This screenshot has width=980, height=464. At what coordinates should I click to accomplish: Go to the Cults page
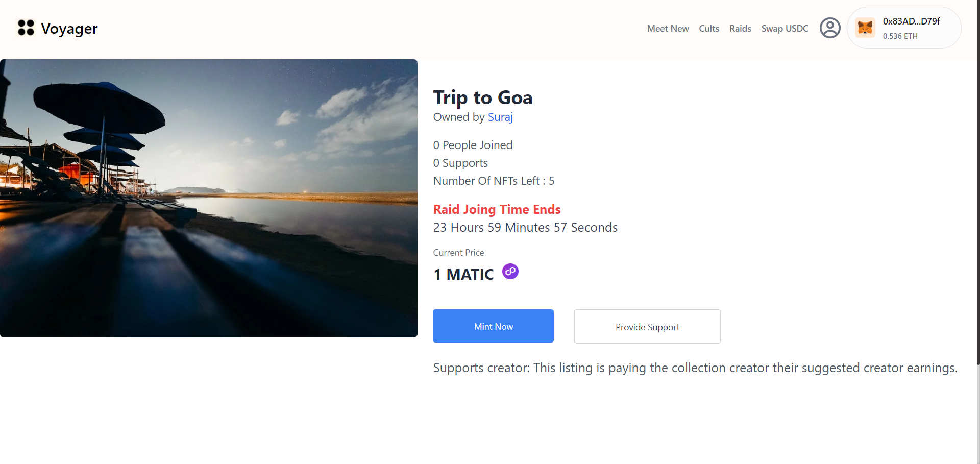click(x=709, y=29)
